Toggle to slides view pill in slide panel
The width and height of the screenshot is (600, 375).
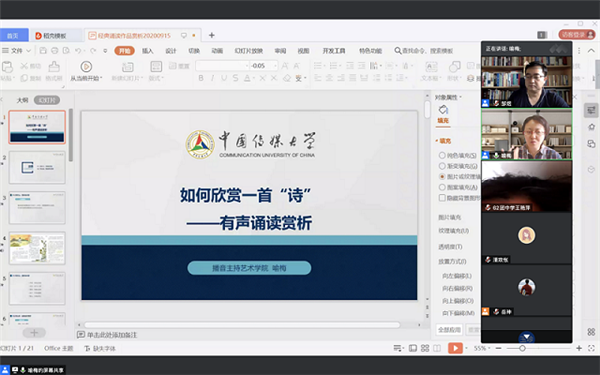coord(47,100)
